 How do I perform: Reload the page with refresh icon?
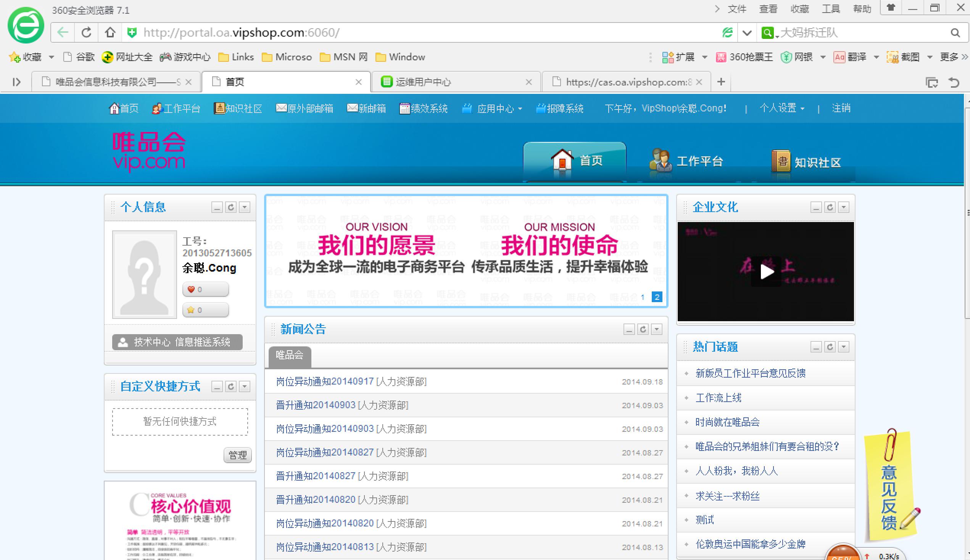coord(87,33)
